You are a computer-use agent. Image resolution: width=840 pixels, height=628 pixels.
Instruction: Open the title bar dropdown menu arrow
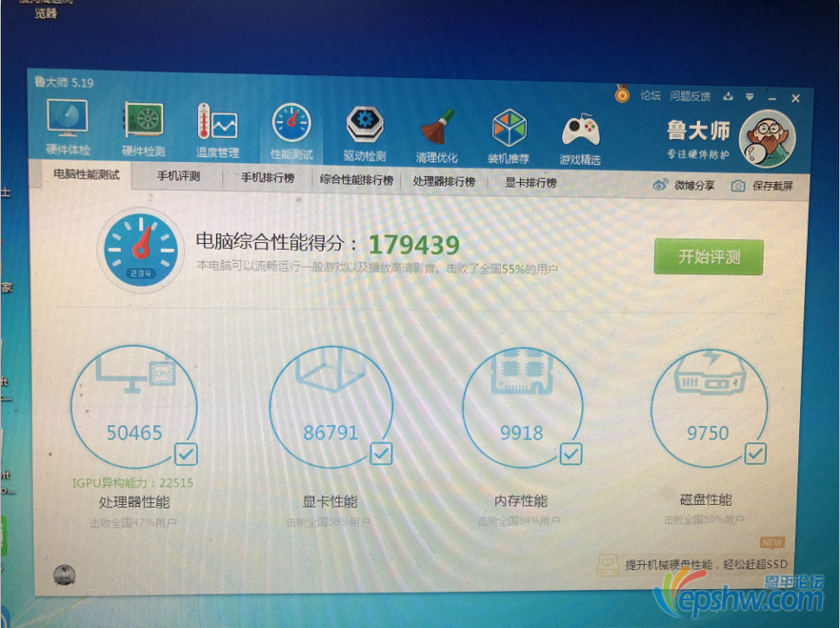tap(750, 97)
